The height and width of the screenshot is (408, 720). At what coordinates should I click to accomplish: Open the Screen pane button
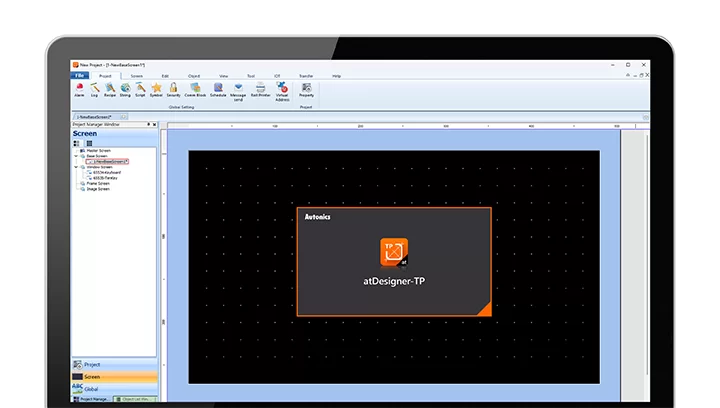[x=114, y=377]
